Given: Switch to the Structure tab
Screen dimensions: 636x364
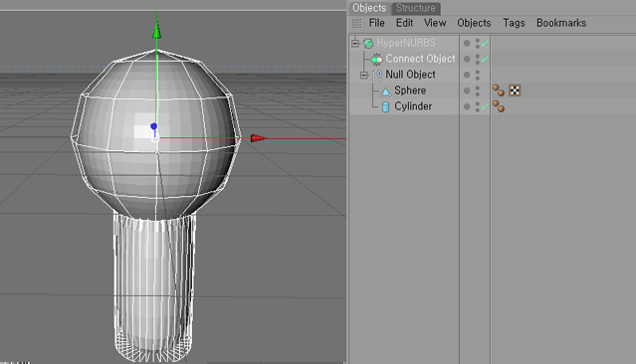Looking at the screenshot, I should coord(416,8).
